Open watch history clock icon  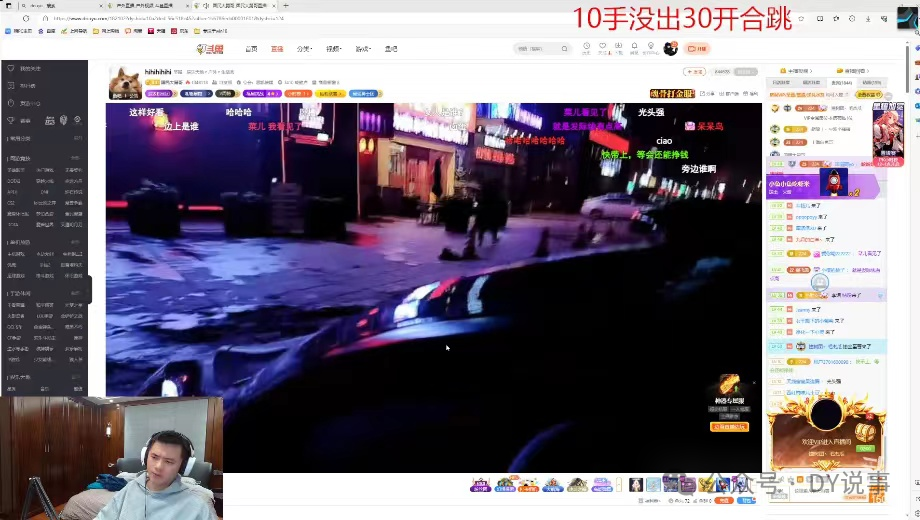coord(586,48)
